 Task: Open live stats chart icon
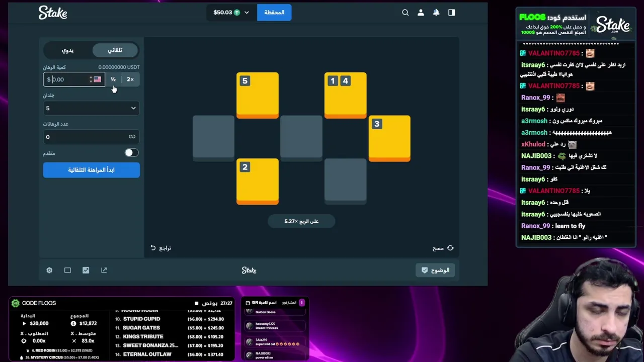coord(86,270)
